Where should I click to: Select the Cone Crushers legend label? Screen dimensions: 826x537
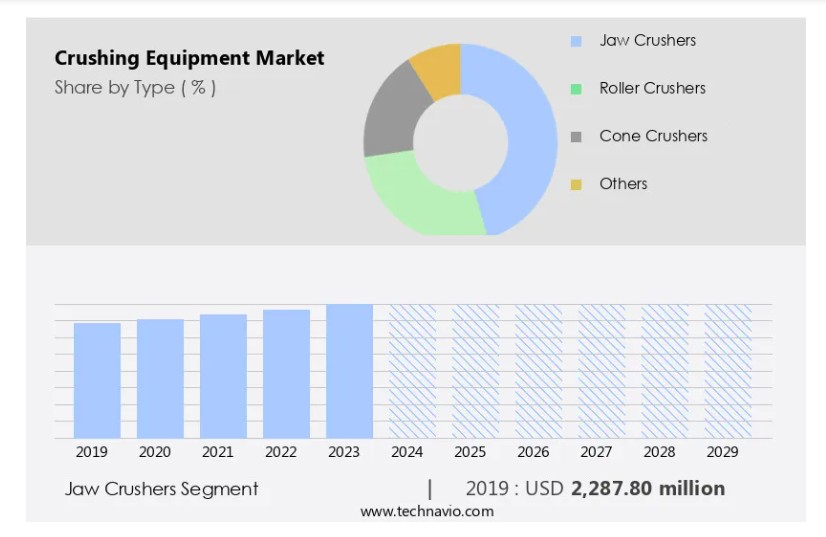(x=653, y=137)
